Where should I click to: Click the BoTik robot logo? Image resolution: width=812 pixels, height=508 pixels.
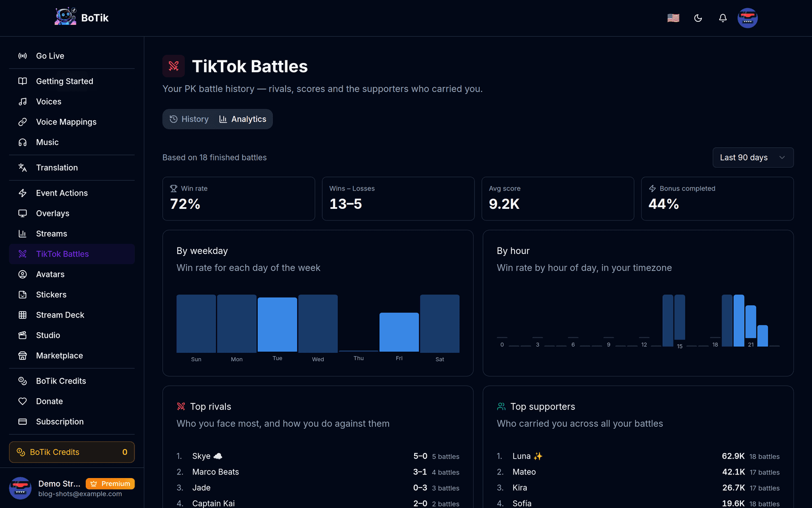click(65, 17)
